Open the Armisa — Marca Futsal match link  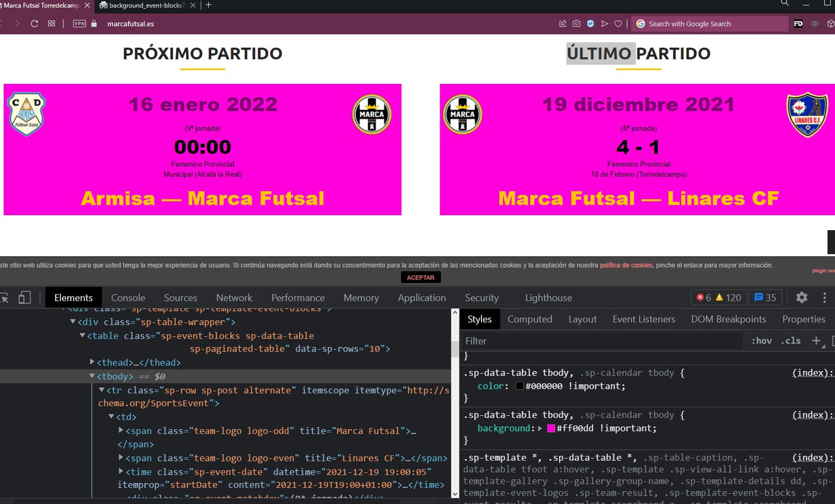point(202,198)
